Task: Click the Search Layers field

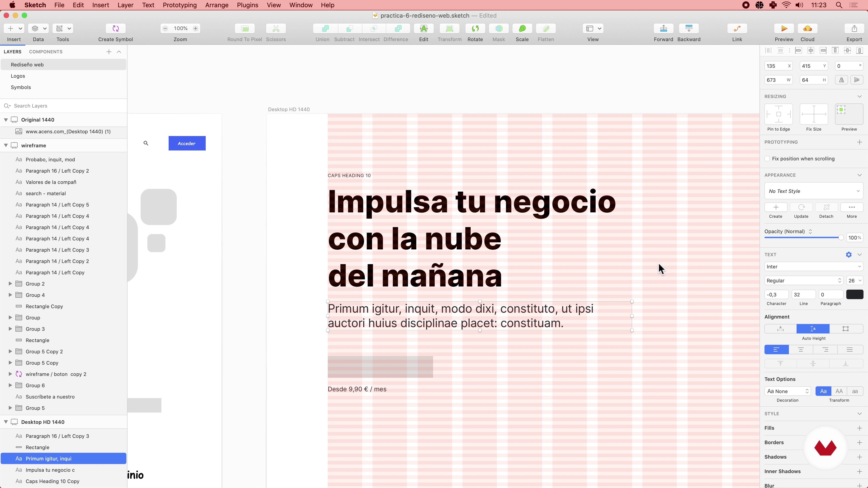Action: pyautogui.click(x=63, y=106)
